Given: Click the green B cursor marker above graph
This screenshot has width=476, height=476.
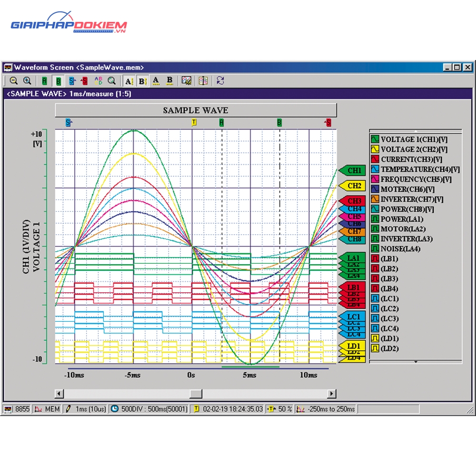Looking at the screenshot, I should click(x=279, y=122).
